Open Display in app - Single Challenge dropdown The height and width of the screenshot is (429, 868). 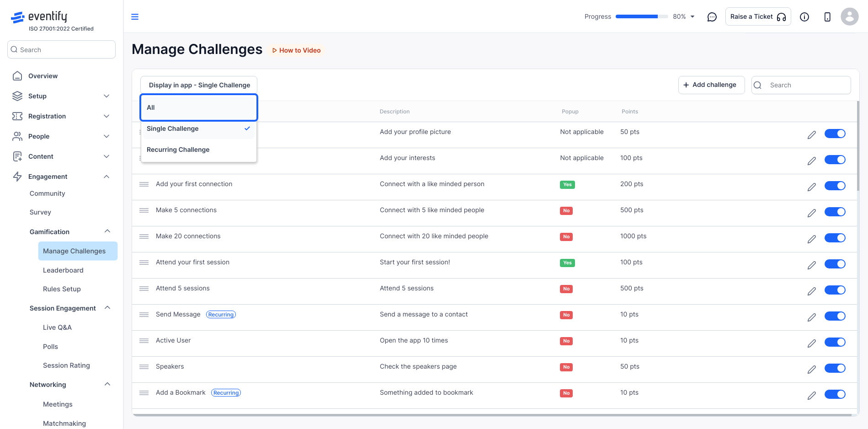click(199, 85)
